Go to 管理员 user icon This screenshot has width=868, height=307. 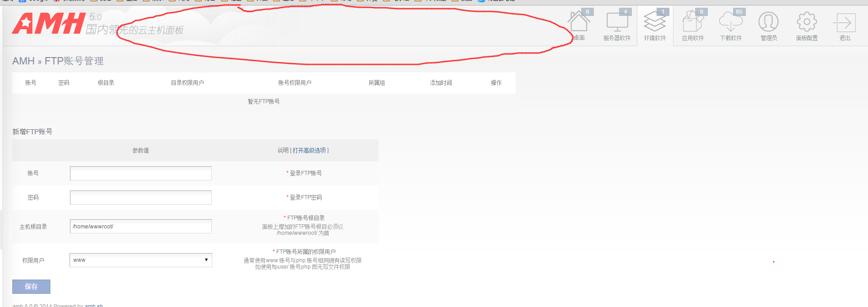[x=769, y=23]
